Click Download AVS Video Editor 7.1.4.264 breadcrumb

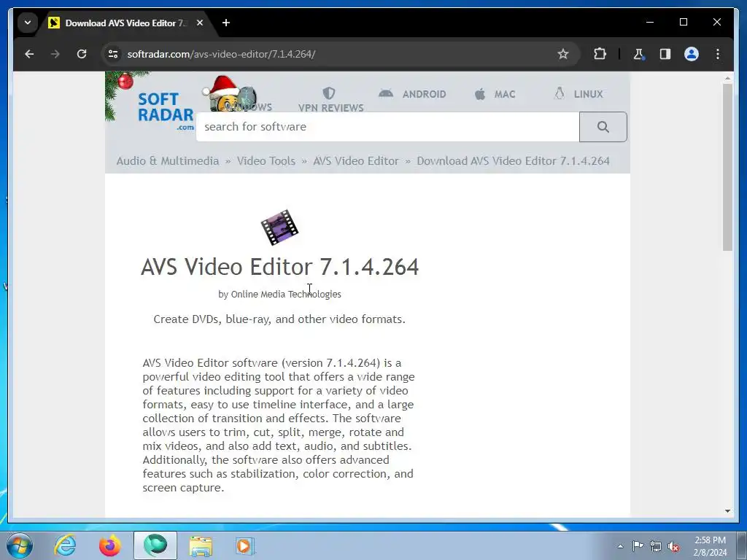click(513, 161)
